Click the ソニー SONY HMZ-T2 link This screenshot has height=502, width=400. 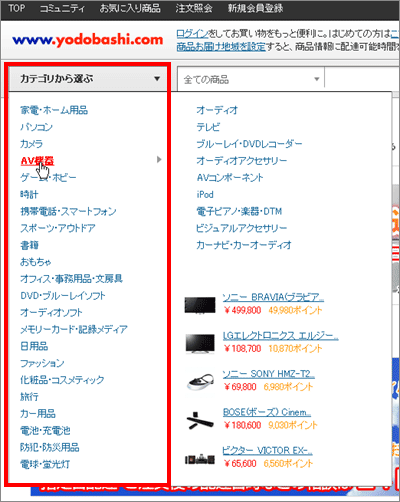(269, 374)
